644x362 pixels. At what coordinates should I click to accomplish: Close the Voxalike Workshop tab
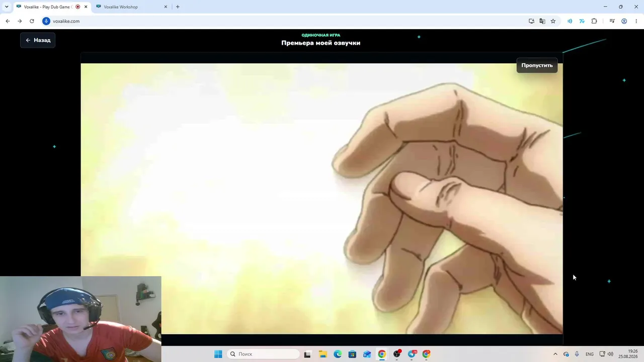(166, 7)
